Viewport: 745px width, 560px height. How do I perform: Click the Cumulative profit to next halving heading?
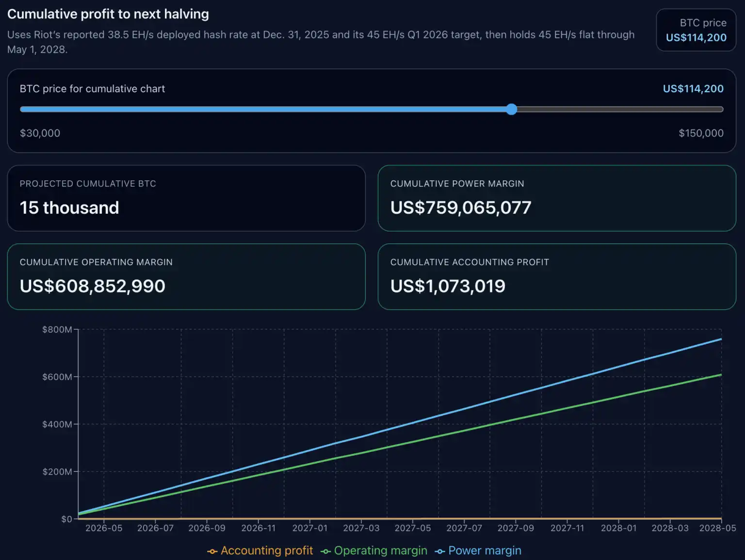tap(108, 14)
